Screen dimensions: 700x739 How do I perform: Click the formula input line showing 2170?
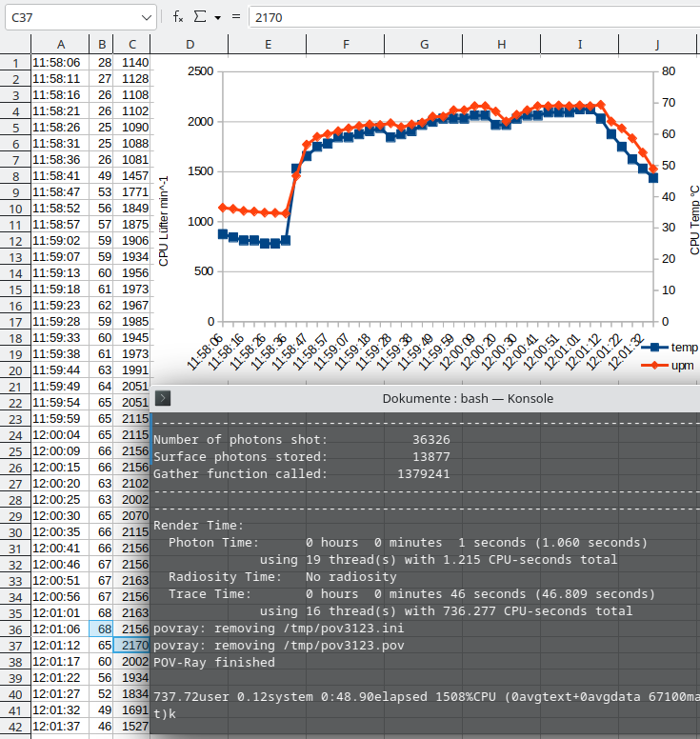click(474, 17)
